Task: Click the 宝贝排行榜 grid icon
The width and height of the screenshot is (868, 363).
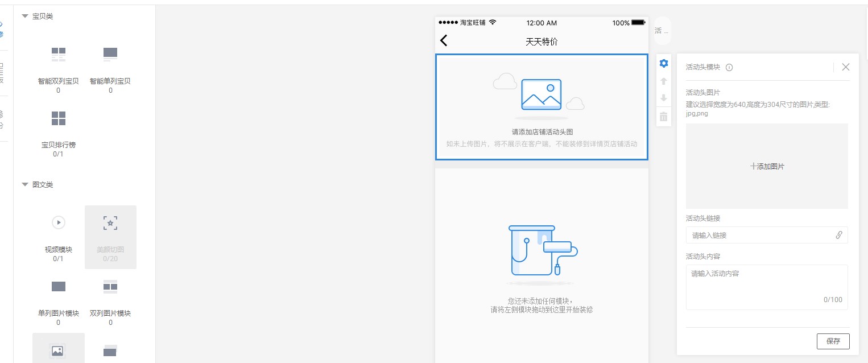Action: pos(59,118)
